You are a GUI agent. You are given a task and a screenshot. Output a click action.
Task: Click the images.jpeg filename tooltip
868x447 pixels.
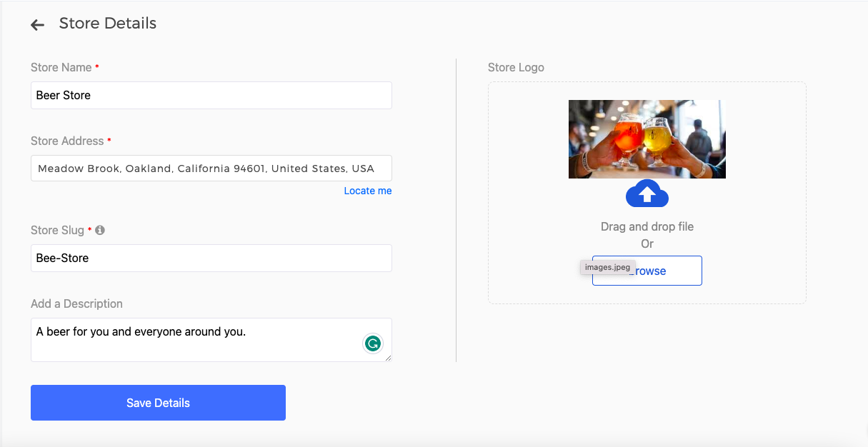point(608,267)
